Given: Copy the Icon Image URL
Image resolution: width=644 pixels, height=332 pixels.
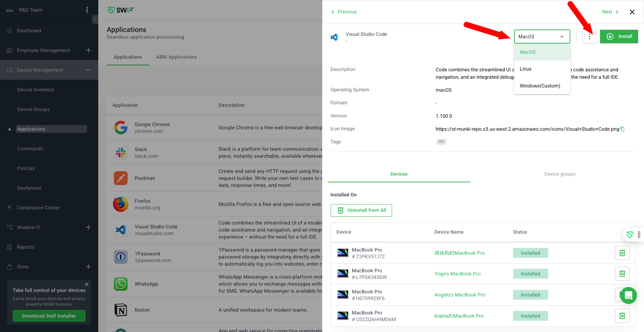Looking at the screenshot, I should 622,129.
